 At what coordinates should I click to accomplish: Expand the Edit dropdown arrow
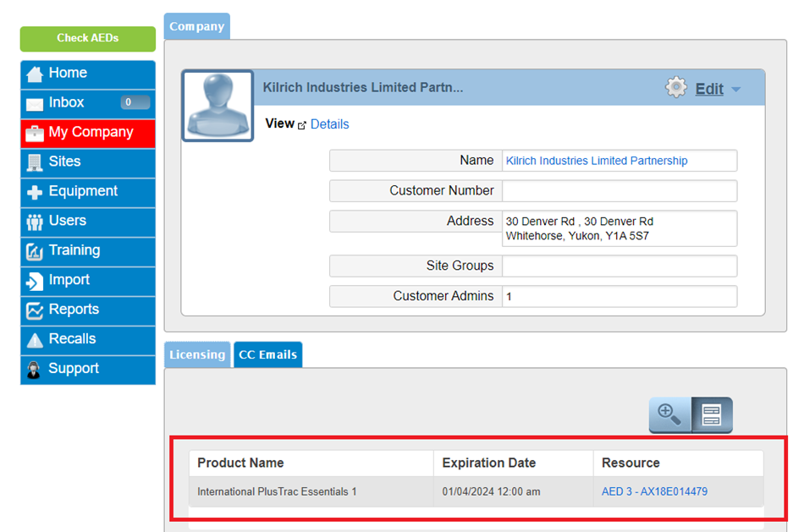pos(735,90)
